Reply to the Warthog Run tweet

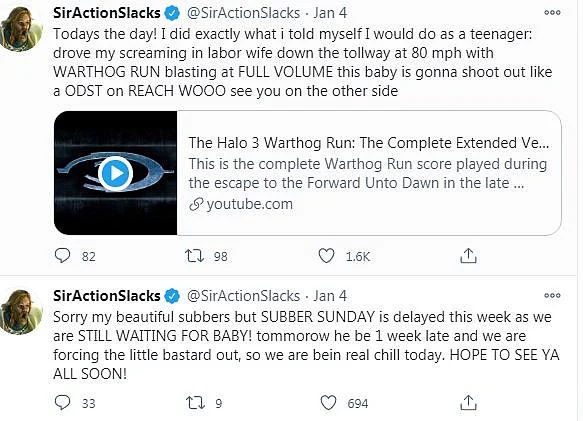[x=62, y=256]
